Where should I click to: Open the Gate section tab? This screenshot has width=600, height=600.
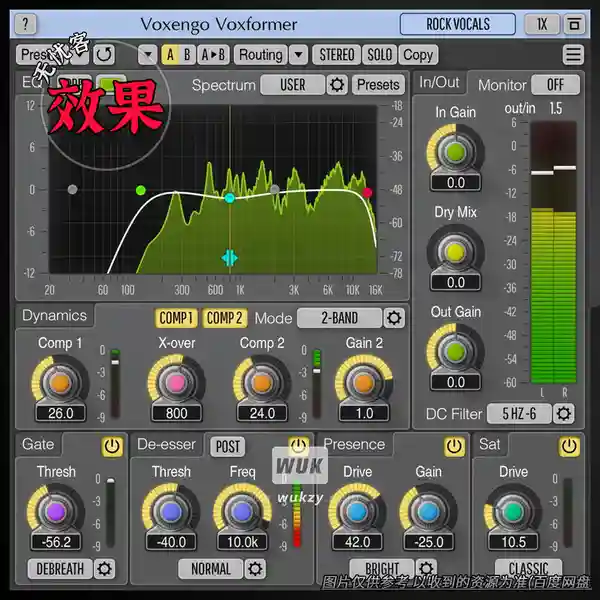(x=38, y=444)
